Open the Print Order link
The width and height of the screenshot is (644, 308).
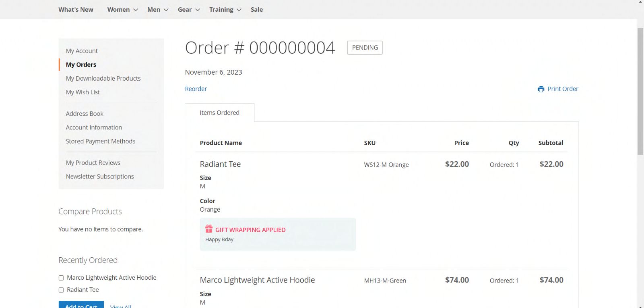[563, 89]
